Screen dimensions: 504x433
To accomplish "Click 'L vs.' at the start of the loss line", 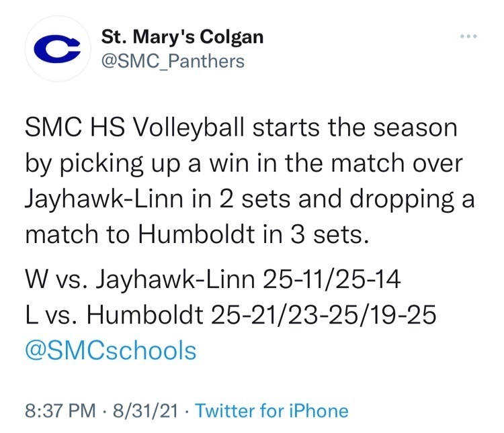I will point(48,314).
